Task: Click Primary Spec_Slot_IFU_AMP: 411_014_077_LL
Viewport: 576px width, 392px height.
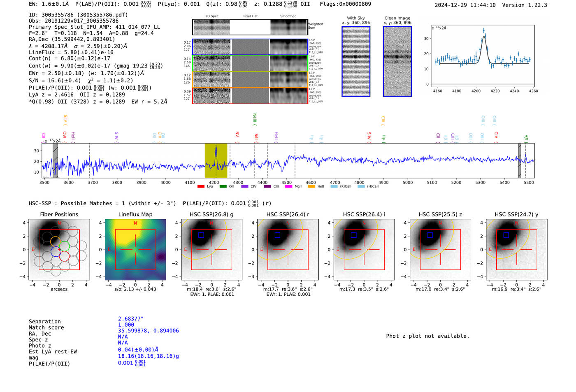Action: coord(94,27)
